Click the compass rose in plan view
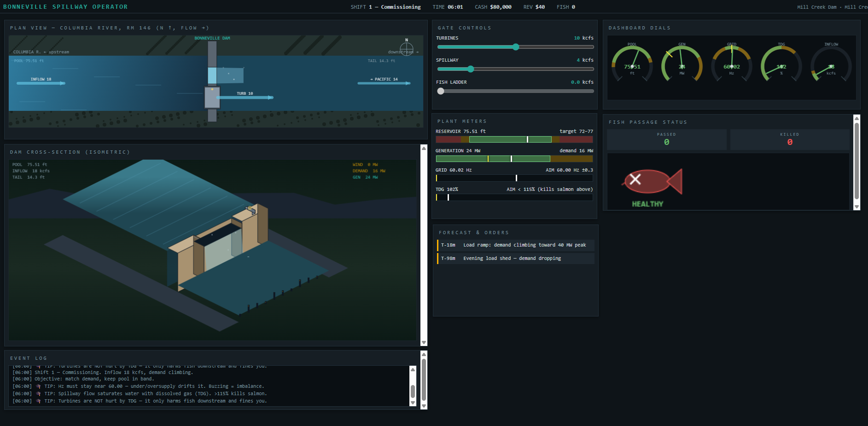This screenshot has width=868, height=426. pos(407,48)
